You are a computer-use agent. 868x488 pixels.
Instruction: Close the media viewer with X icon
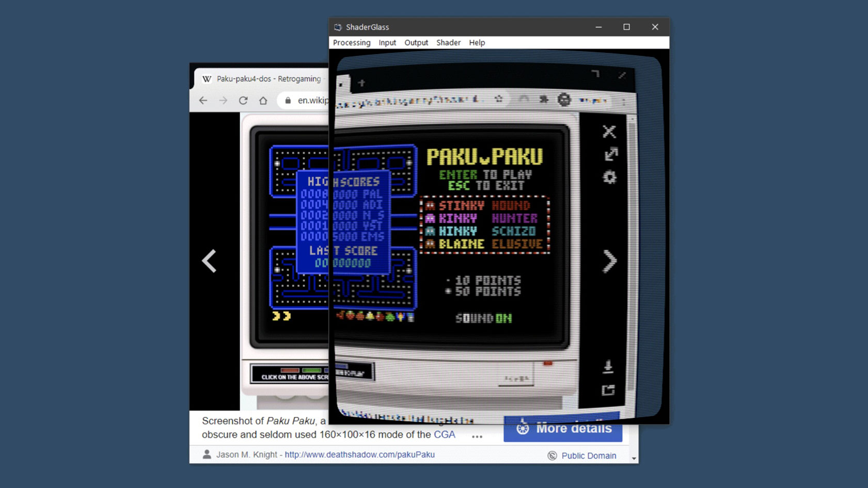click(x=609, y=132)
